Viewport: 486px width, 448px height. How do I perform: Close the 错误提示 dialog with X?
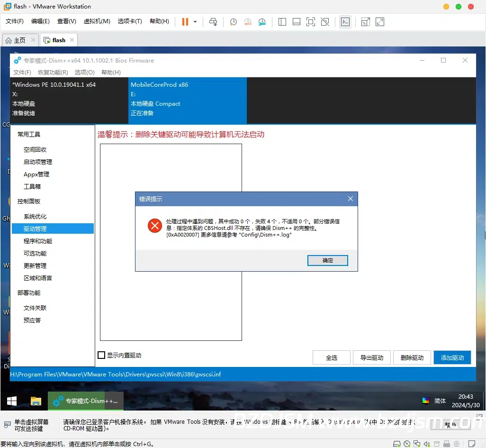[350, 199]
